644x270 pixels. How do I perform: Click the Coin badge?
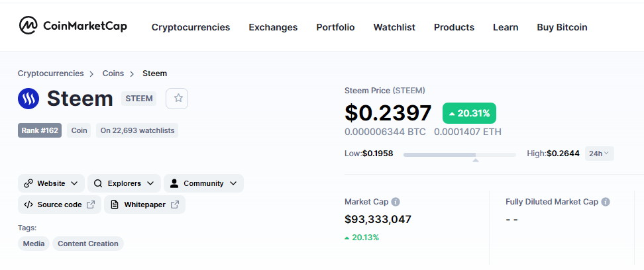click(80, 130)
